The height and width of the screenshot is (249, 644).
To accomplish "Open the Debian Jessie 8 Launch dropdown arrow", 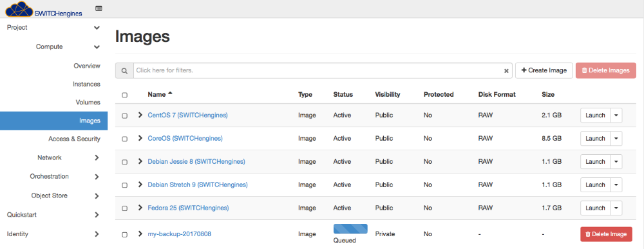I will (x=616, y=161).
